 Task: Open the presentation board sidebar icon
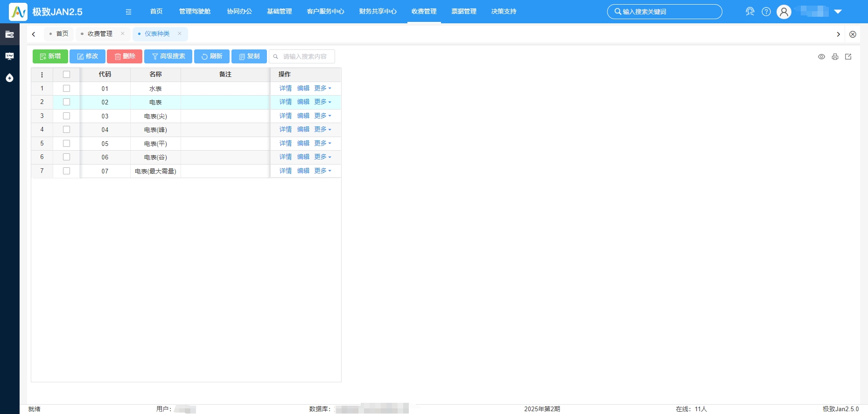pyautogui.click(x=9, y=56)
